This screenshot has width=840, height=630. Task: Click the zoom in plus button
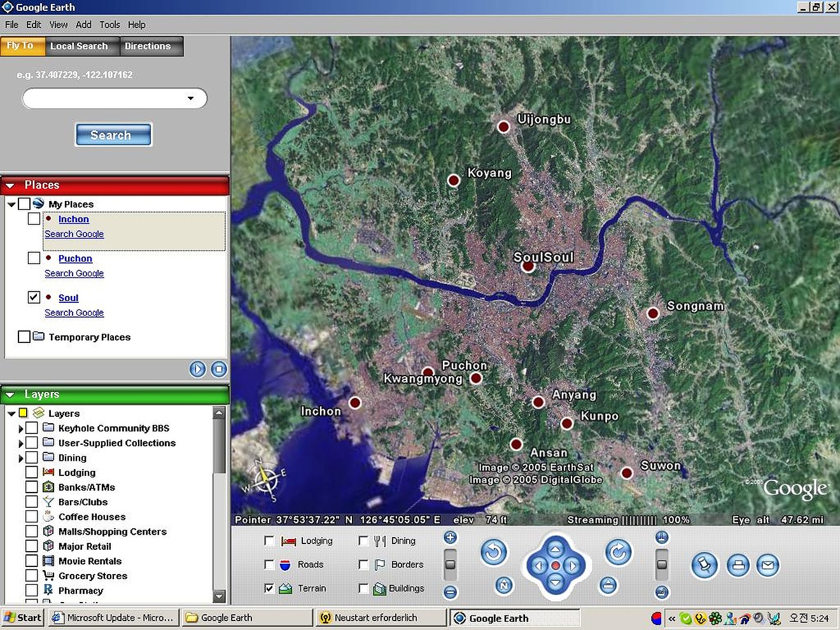[450, 537]
